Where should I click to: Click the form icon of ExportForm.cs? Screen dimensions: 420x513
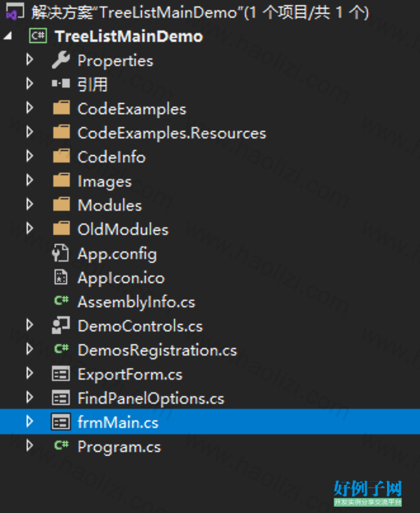point(61,373)
